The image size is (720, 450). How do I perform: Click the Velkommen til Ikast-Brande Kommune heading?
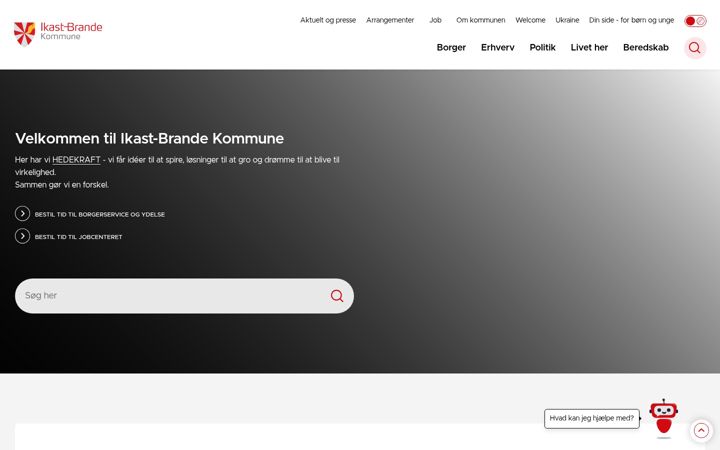click(x=150, y=138)
